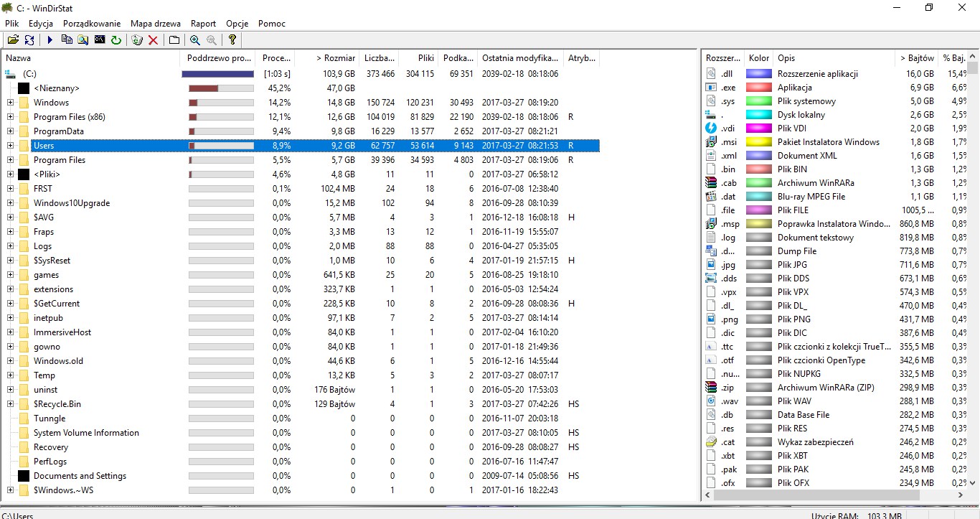Expand the $Recycle.Bin folder node
The image size is (980, 519).
tap(10, 404)
